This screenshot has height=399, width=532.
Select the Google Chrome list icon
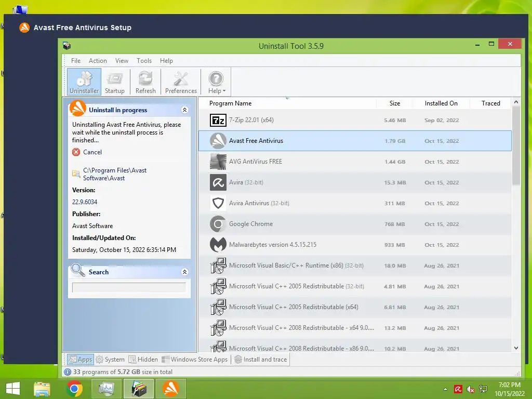[x=218, y=224]
